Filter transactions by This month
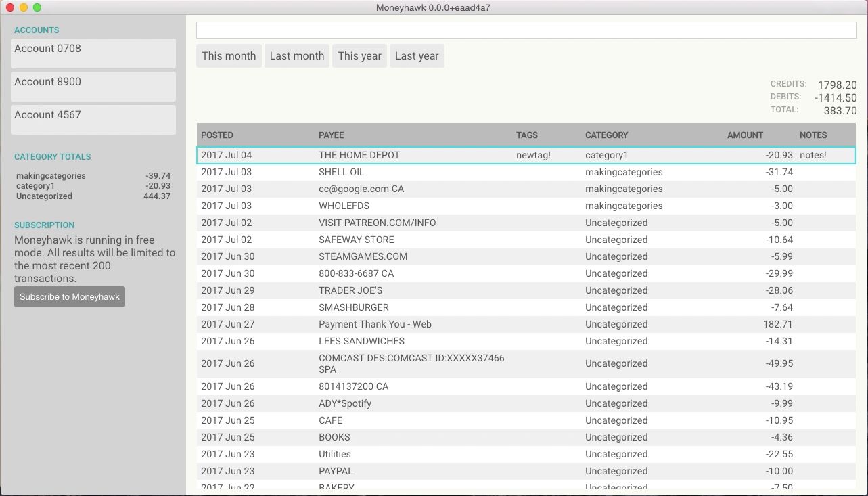868x496 pixels. [x=229, y=56]
